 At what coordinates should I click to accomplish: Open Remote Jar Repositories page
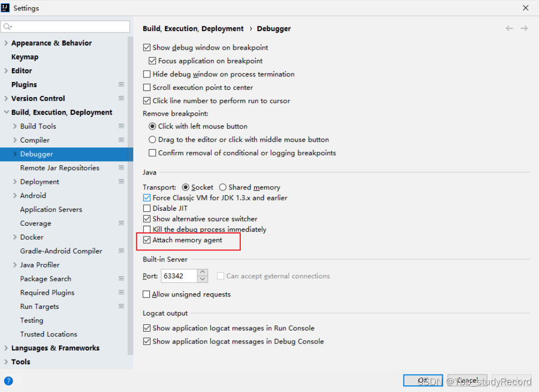pyautogui.click(x=60, y=168)
